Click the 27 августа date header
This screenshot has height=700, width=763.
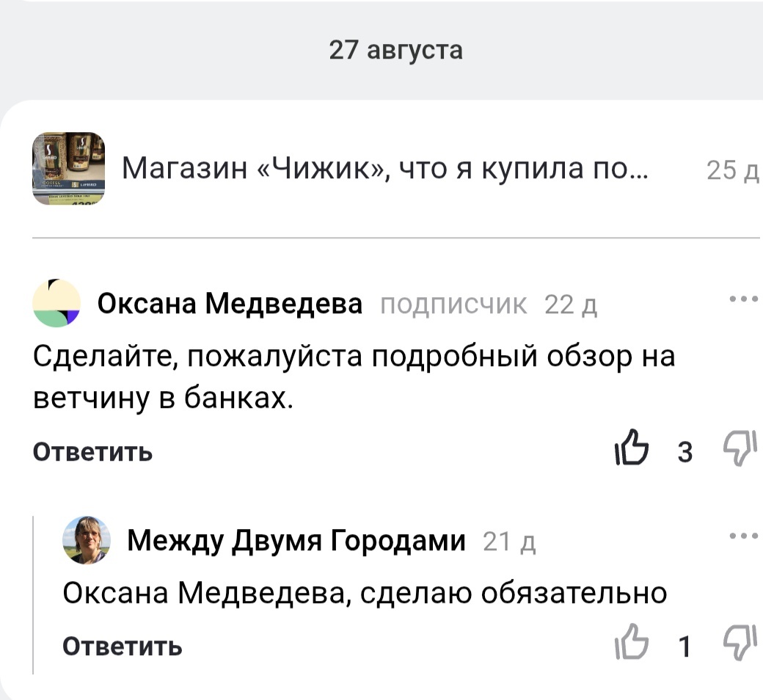(x=396, y=50)
